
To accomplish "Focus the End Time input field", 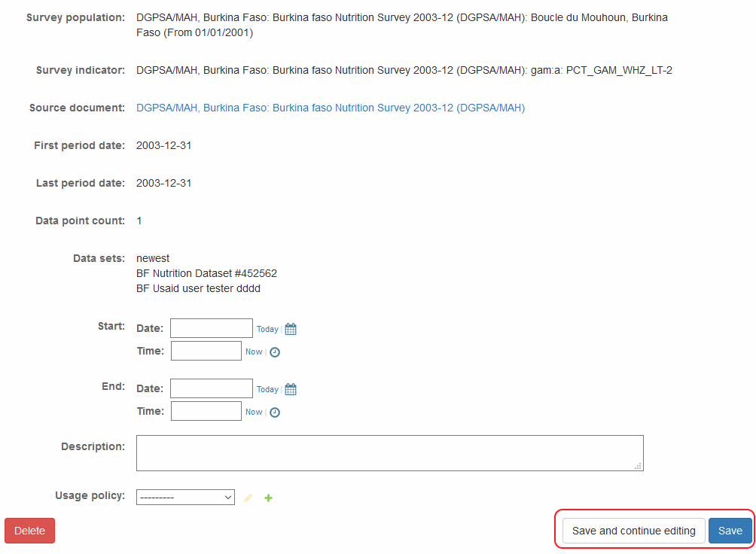I will point(206,411).
